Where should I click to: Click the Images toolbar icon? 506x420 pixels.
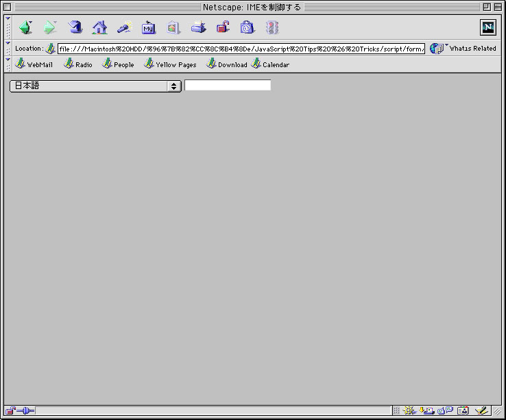coord(173,27)
